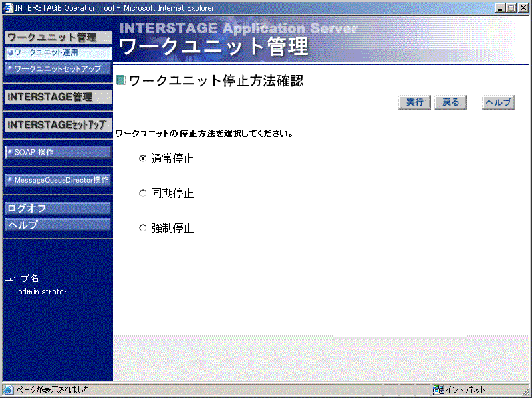Image resolution: width=532 pixels, height=398 pixels.
Task: Go back with the 戻る button
Action: tap(451, 102)
